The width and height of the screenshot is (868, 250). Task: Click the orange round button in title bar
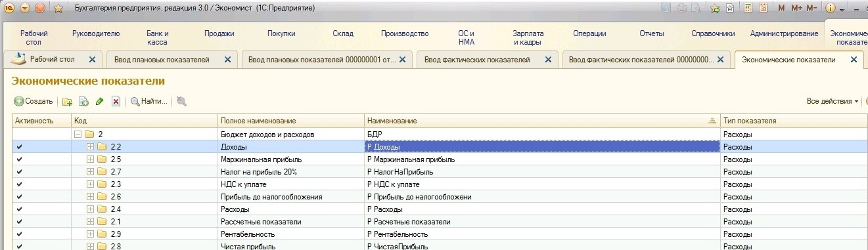point(39,9)
